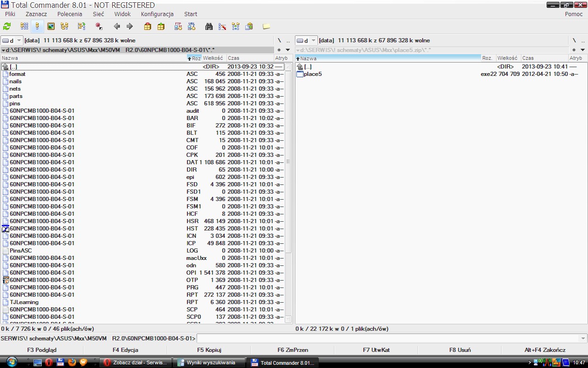Open the right panel drive dropdown
Screen dimensions: 588x368
305,40
